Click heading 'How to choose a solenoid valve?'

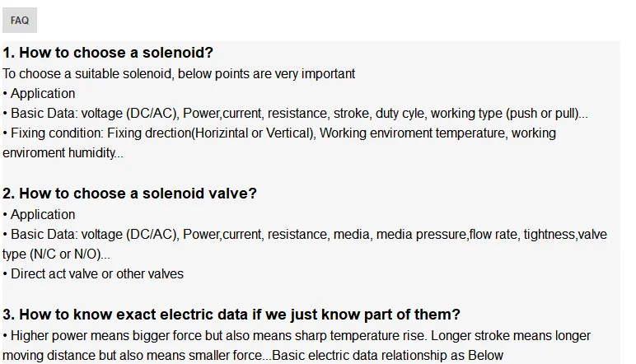(138, 194)
